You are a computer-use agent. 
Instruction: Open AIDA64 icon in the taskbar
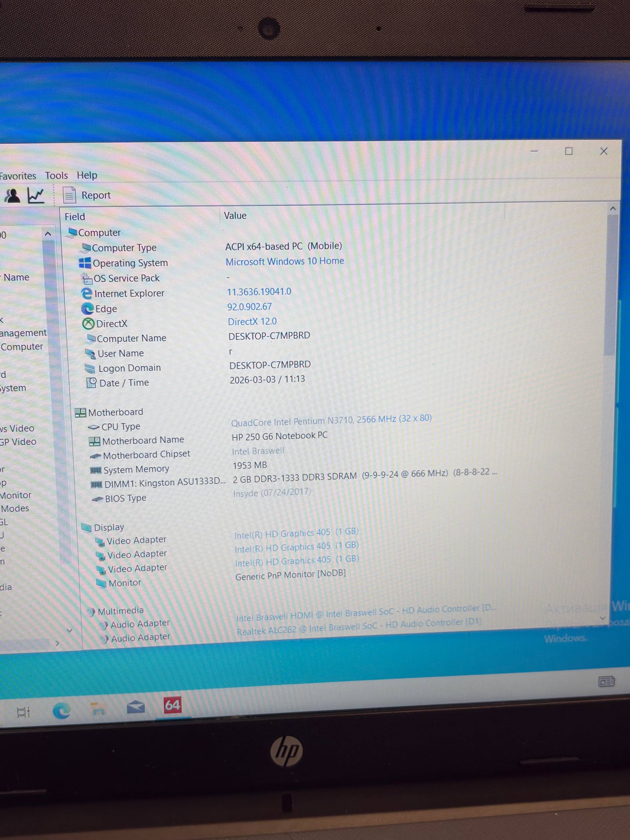[x=172, y=705]
